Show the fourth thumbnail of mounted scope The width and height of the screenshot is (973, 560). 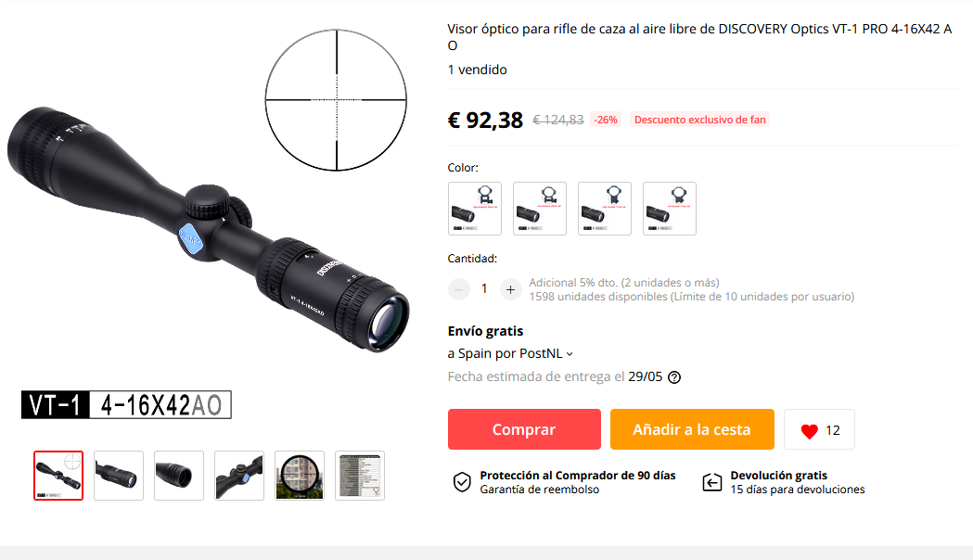coord(239,476)
